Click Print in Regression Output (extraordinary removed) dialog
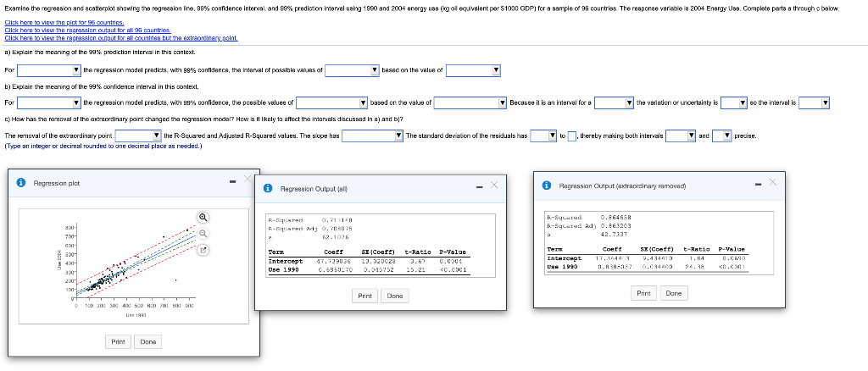Viewport: 868px width, 371px height. [x=643, y=292]
